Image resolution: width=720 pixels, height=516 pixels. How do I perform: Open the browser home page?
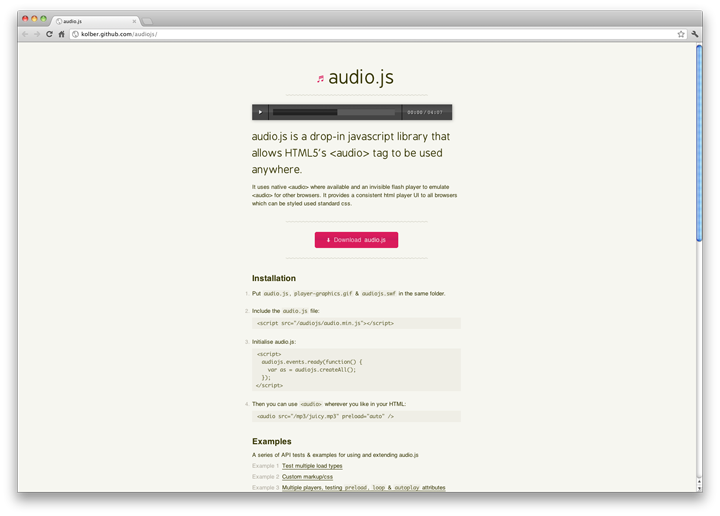point(61,34)
